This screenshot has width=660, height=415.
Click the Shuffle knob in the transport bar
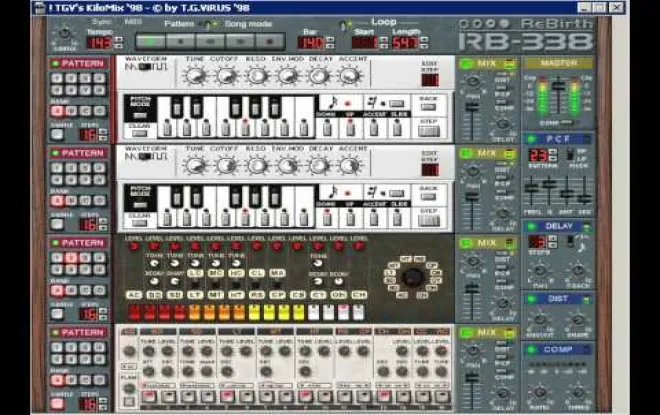pos(64,33)
